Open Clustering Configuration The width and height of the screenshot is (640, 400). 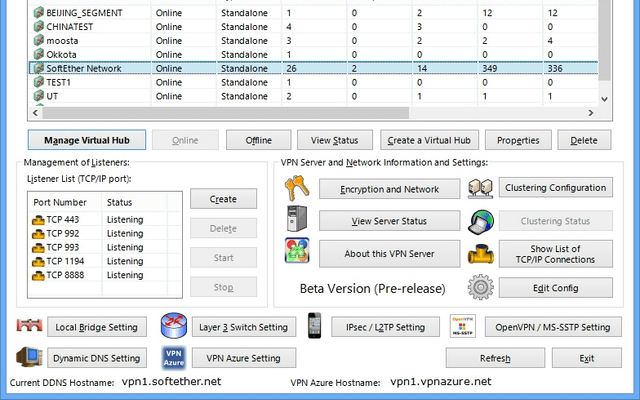[556, 187]
